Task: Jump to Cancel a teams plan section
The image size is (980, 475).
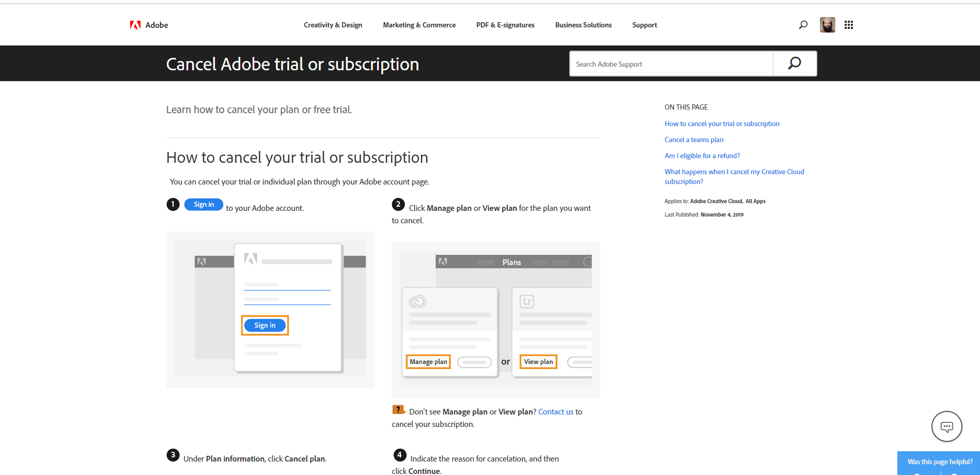Action: click(x=694, y=140)
